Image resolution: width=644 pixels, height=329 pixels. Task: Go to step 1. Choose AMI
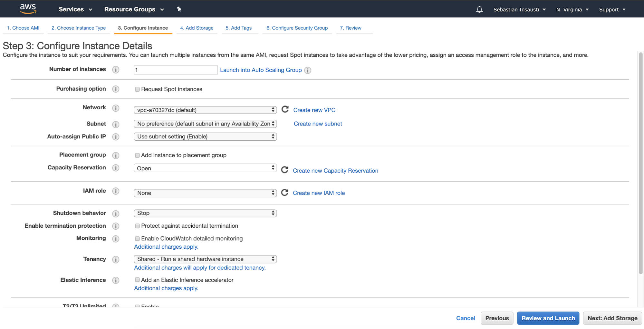click(23, 28)
